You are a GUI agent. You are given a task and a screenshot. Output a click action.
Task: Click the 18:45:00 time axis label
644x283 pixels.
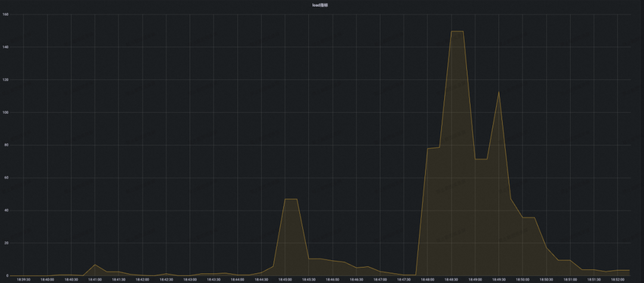[x=285, y=279]
